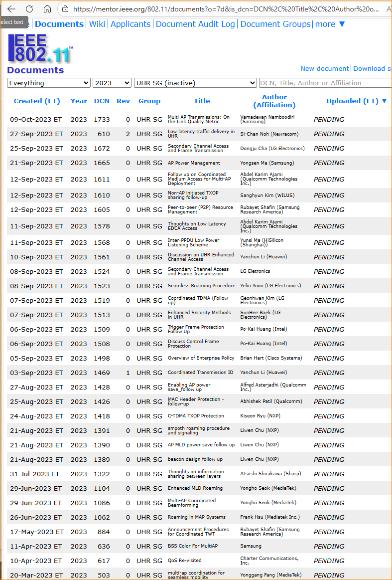Screen dimensions: 392x580
Task: Click the New document link
Action: (324, 68)
